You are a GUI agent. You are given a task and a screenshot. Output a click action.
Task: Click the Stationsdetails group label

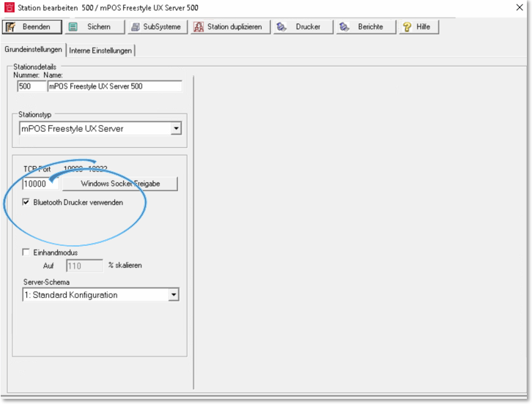35,67
